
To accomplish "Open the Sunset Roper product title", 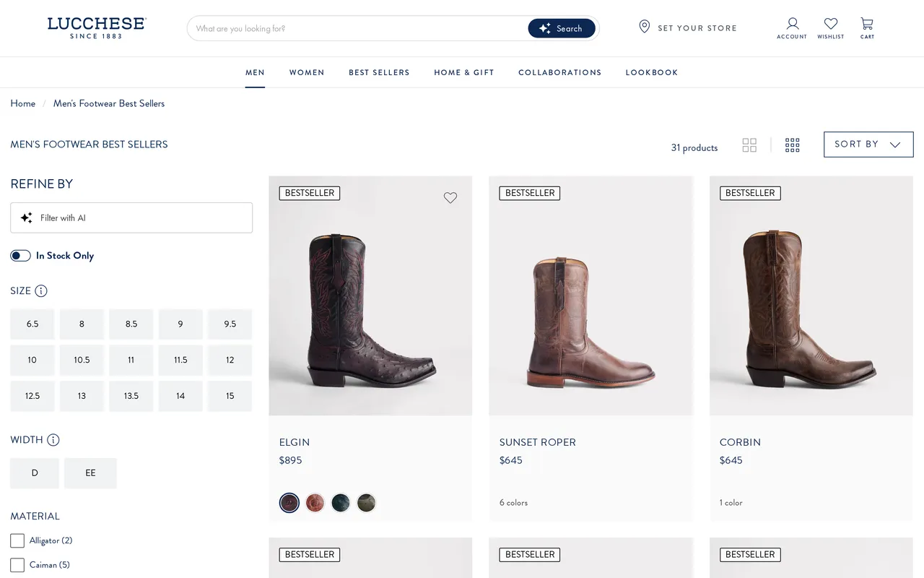I will 538,442.
